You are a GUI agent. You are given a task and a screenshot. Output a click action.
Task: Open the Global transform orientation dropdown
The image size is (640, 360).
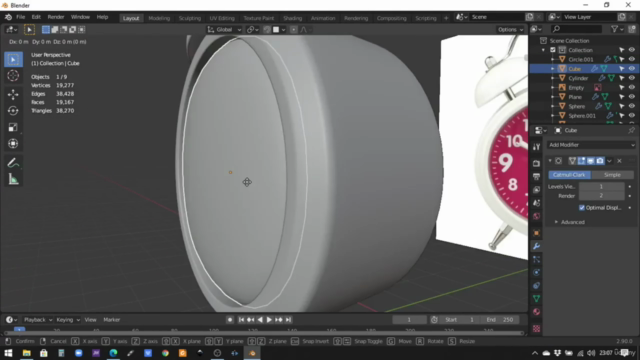pyautogui.click(x=224, y=29)
